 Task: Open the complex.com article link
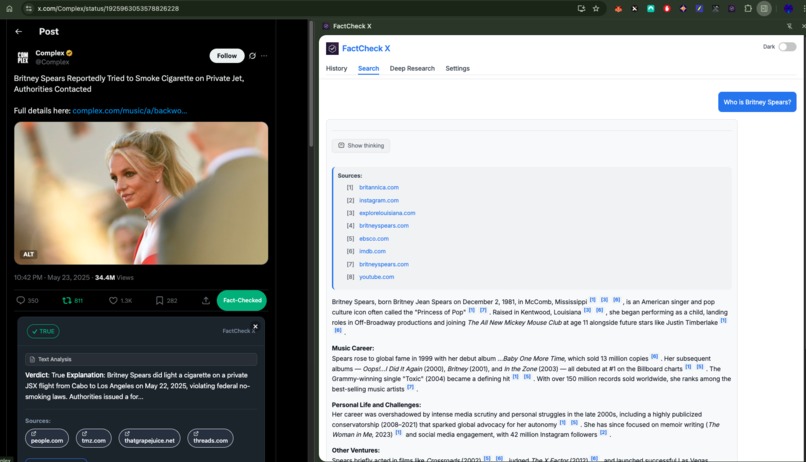coord(130,110)
